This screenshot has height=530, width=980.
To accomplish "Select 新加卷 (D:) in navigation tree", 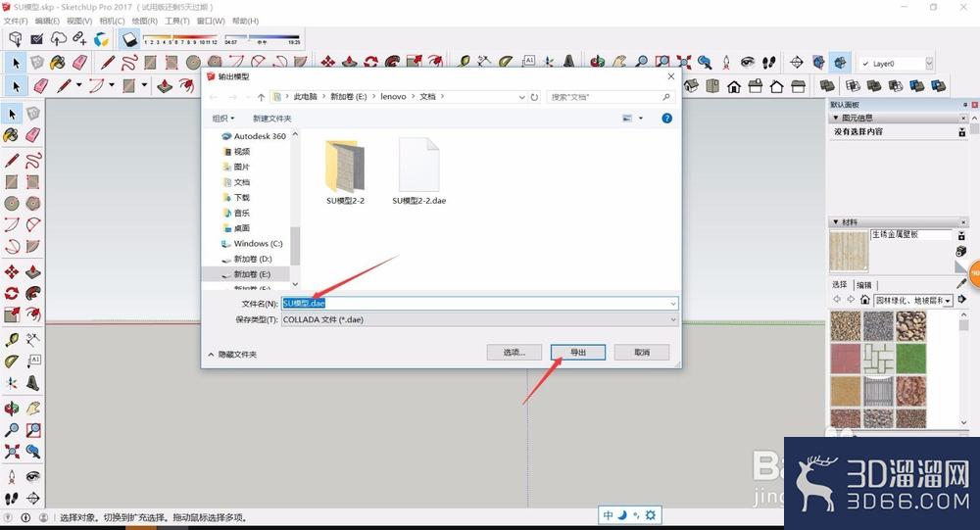I will point(252,259).
